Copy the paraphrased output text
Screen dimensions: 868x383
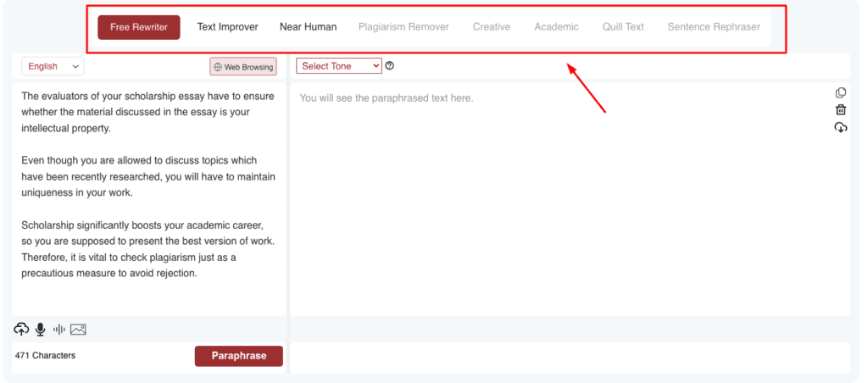(840, 92)
